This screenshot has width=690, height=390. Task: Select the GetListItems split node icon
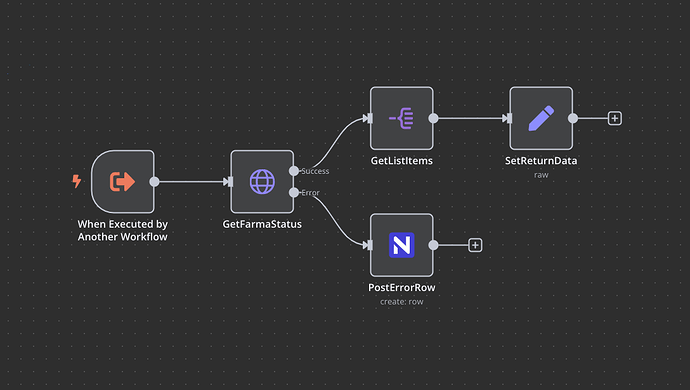[x=401, y=118]
